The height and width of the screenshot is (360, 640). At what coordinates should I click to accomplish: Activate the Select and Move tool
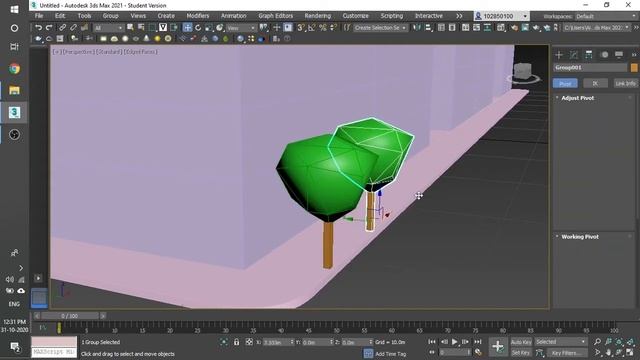tap(187, 27)
